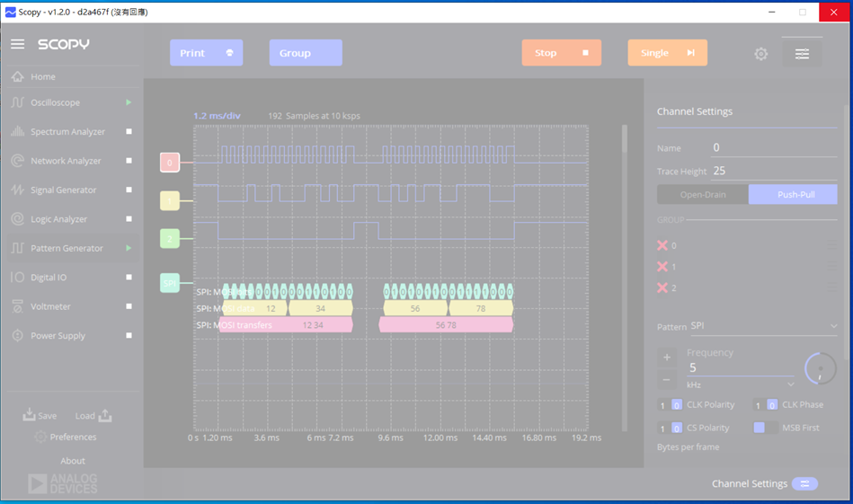Toggle CS Polarity switch

pyautogui.click(x=670, y=428)
